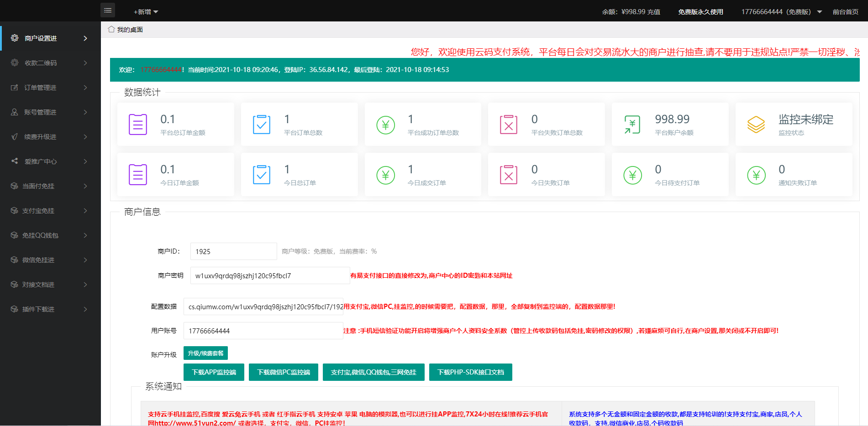Screen dimensions: 868x426
Task: Click the purple document icon for 今日订单金额
Action: coord(138,175)
